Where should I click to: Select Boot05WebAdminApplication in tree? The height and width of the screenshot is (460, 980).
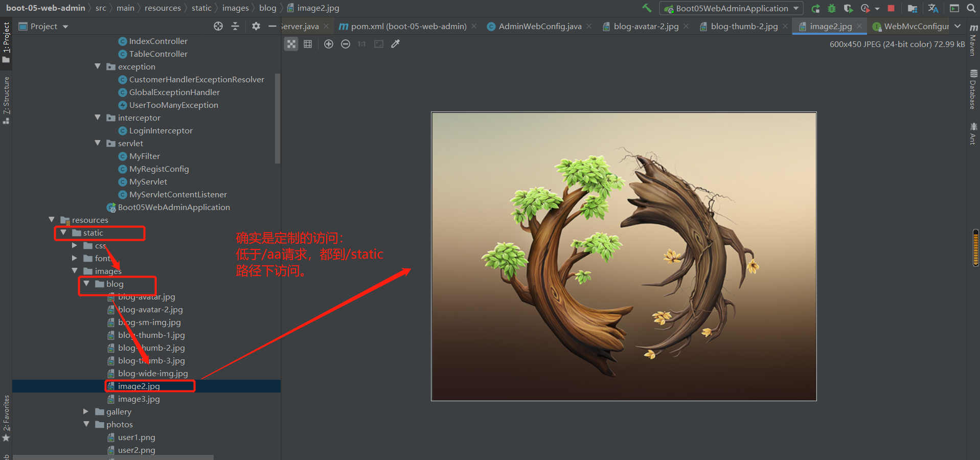[173, 207]
